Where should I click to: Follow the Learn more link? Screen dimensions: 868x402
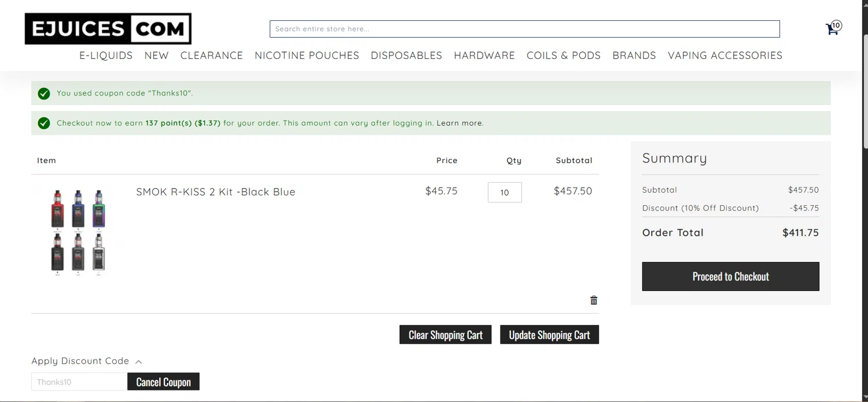pos(459,123)
